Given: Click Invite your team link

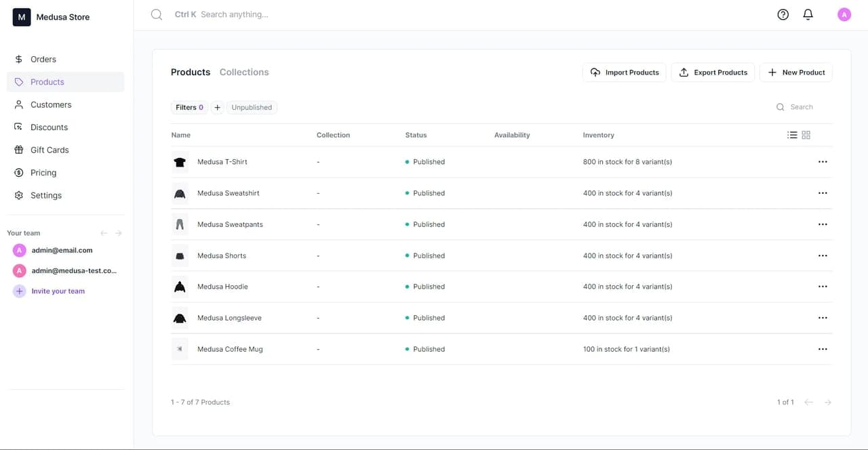Looking at the screenshot, I should click(x=58, y=291).
